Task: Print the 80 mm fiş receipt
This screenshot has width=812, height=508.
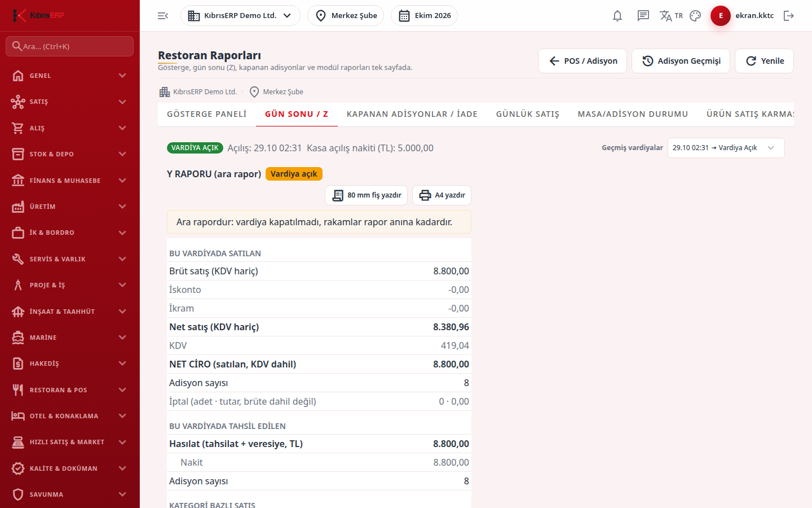Action: pyautogui.click(x=367, y=195)
